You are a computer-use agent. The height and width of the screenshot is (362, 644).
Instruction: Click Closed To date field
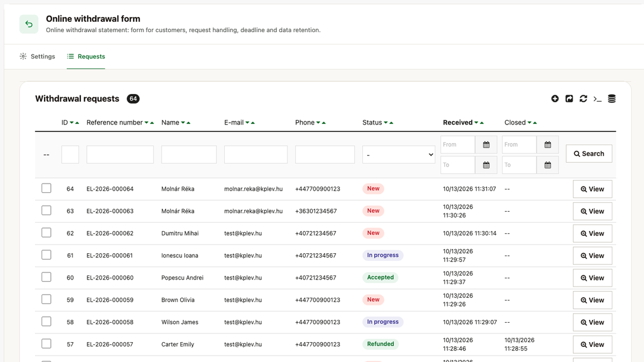pyautogui.click(x=519, y=165)
